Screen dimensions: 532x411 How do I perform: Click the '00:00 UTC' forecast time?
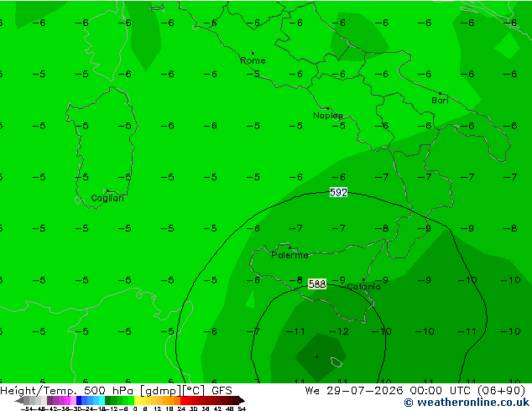click(x=440, y=391)
